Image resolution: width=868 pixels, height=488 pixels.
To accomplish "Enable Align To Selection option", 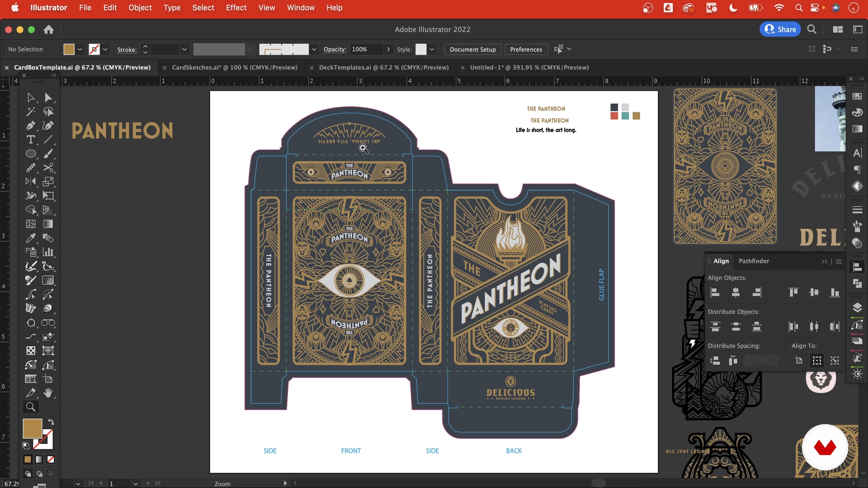I will tap(816, 360).
